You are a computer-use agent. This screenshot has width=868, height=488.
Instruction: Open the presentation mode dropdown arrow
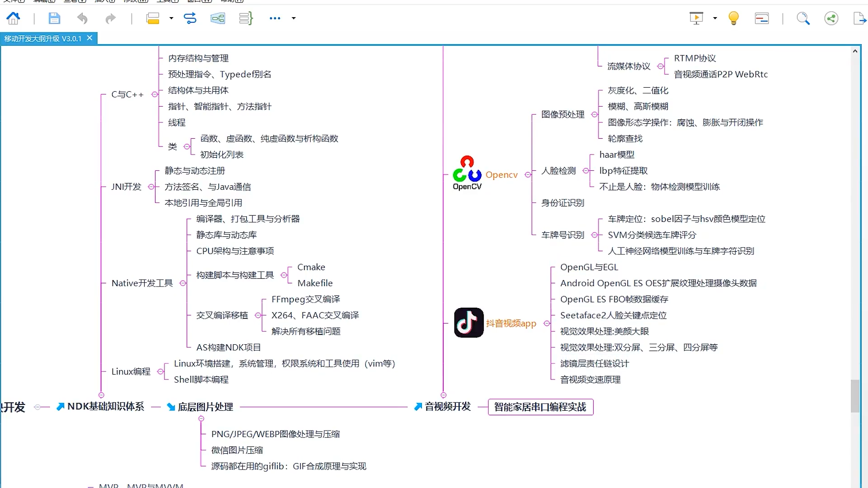click(715, 18)
